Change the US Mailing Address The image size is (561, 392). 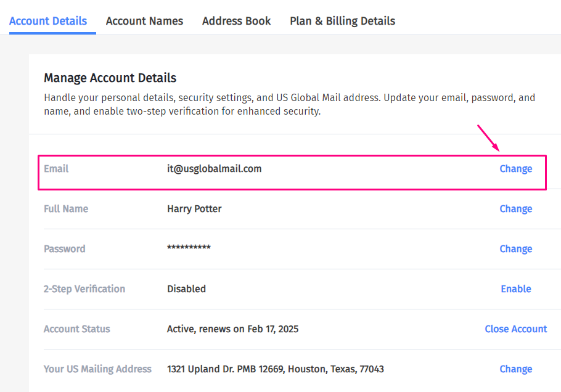point(515,369)
